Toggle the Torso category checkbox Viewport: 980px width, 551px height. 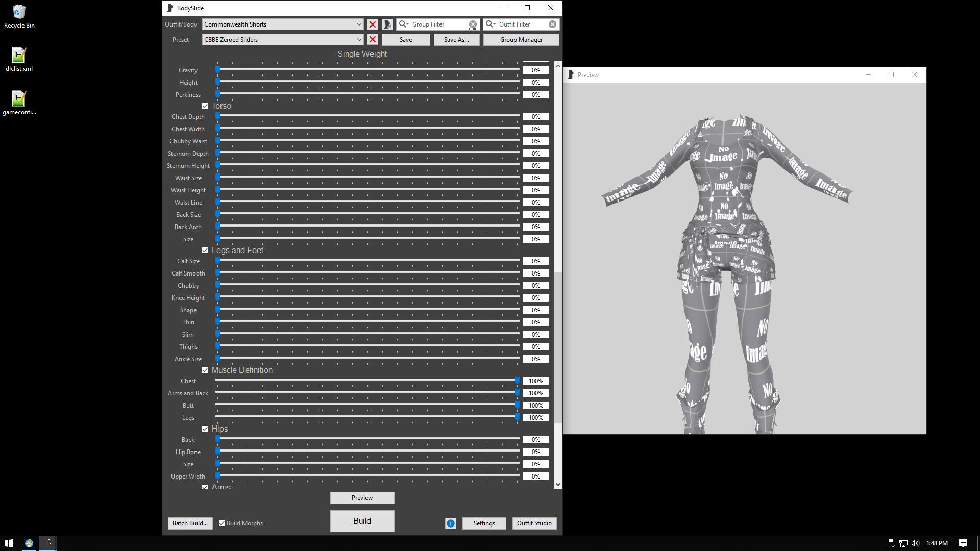(x=205, y=106)
